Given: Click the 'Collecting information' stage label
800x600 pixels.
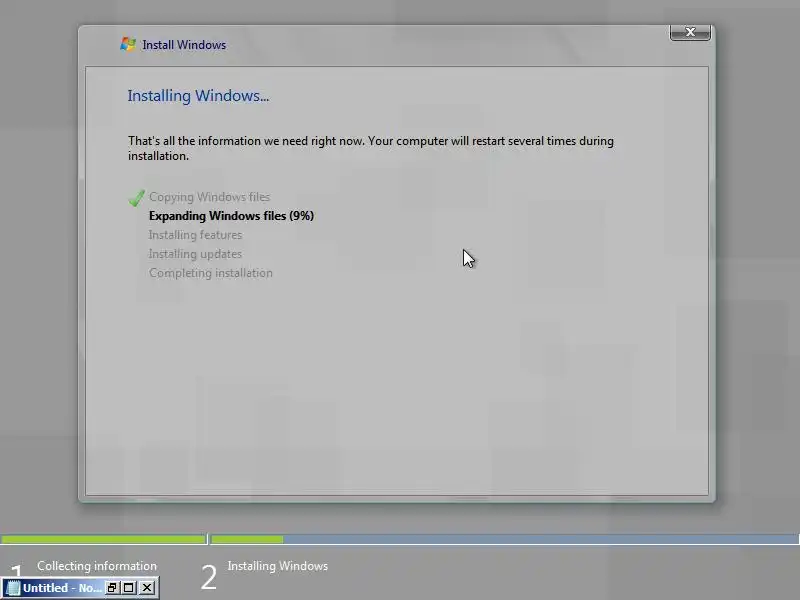Looking at the screenshot, I should tap(97, 566).
